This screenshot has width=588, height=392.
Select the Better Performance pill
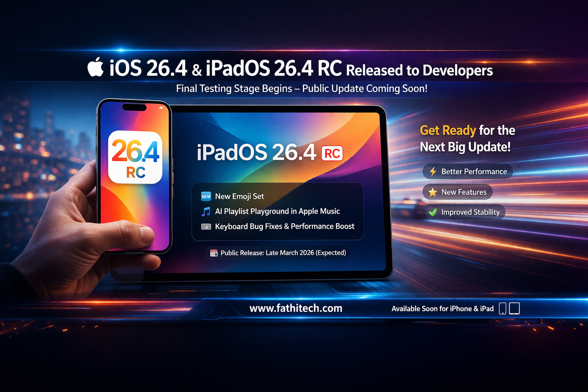tap(468, 171)
